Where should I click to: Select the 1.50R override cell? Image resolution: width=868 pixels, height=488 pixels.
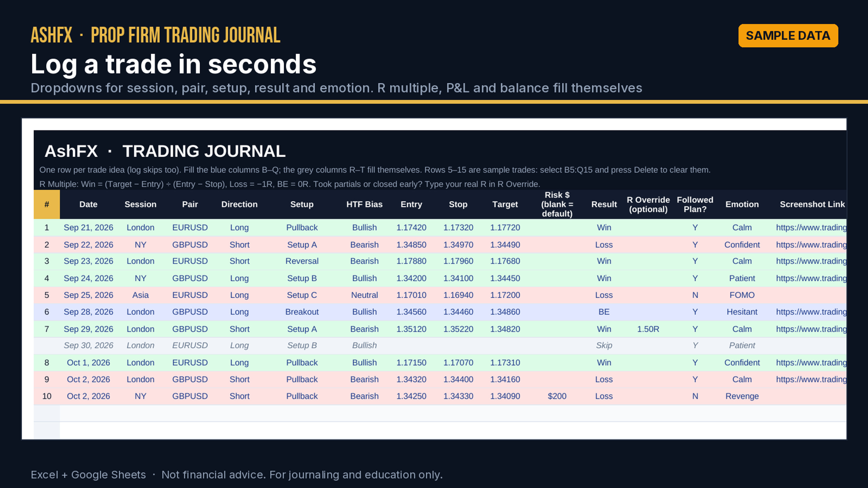648,329
